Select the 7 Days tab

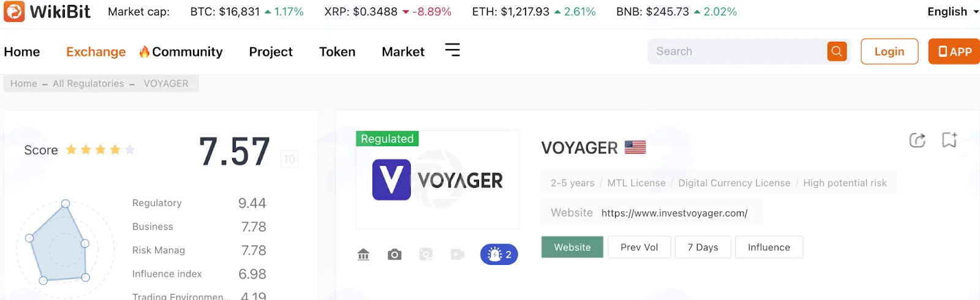[703, 247]
